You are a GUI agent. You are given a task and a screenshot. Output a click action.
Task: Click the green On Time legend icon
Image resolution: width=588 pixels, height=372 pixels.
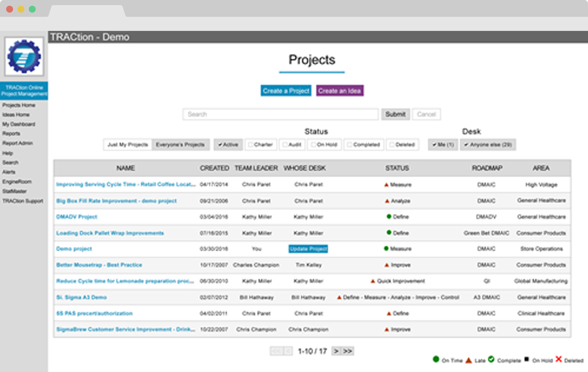point(436,360)
